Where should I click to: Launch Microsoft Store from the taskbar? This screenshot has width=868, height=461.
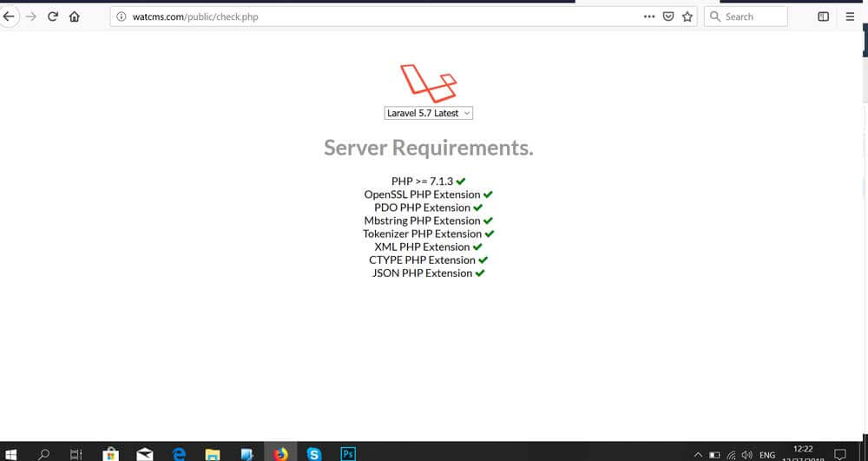pos(110,454)
